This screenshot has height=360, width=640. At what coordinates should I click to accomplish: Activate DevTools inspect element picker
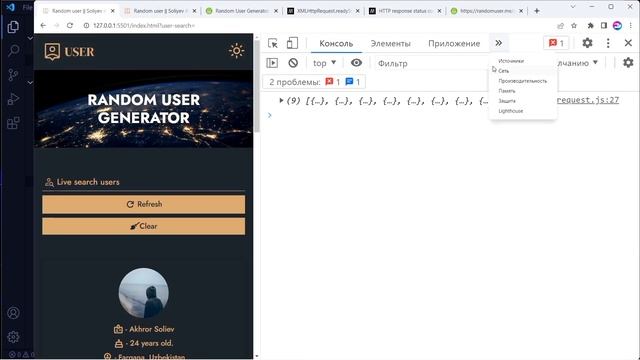pyautogui.click(x=273, y=43)
